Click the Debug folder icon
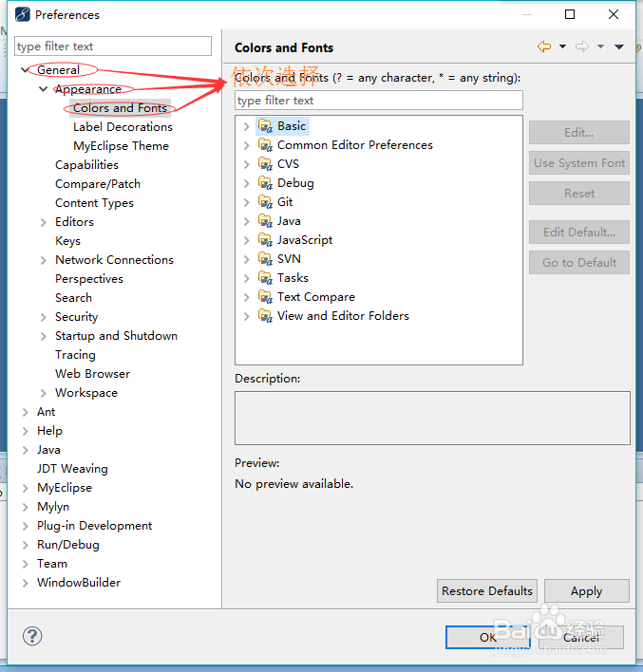The image size is (643, 672). point(265,183)
